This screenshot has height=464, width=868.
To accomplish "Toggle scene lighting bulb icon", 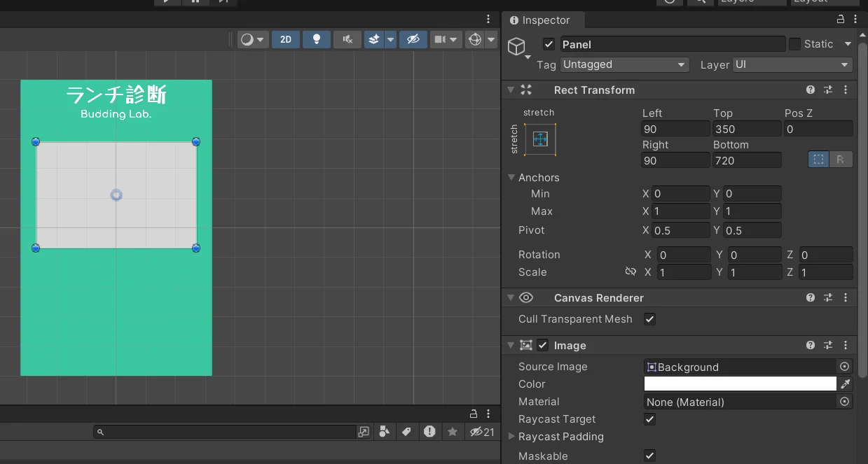I will pyautogui.click(x=317, y=39).
